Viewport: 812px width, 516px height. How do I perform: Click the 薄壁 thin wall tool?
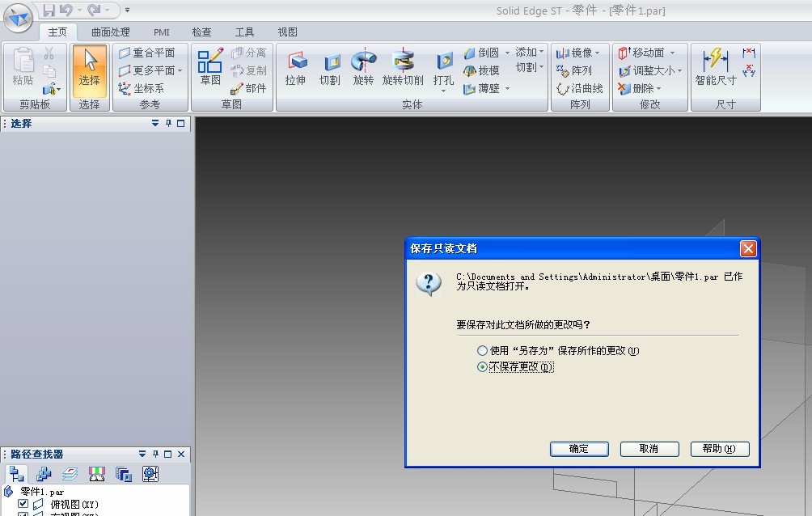(481, 89)
